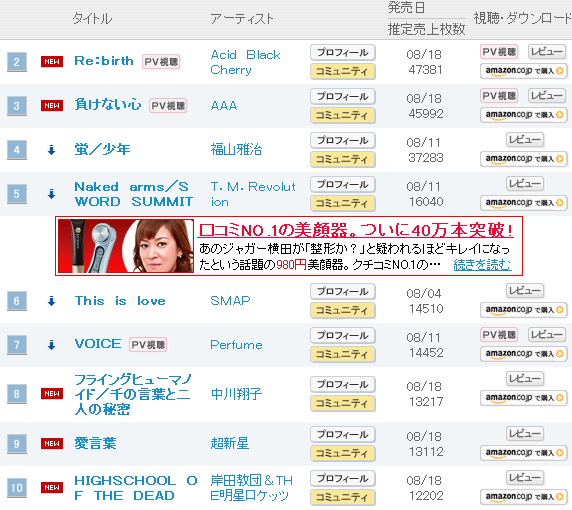Buy Naked arms on amazon.co.jp
The height and width of the screenshot is (510, 572).
523,202
